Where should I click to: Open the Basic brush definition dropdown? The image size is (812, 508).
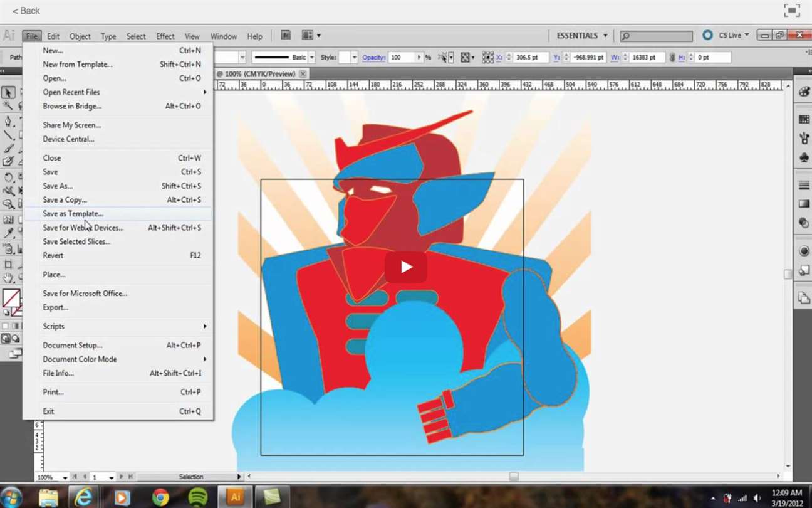(311, 57)
